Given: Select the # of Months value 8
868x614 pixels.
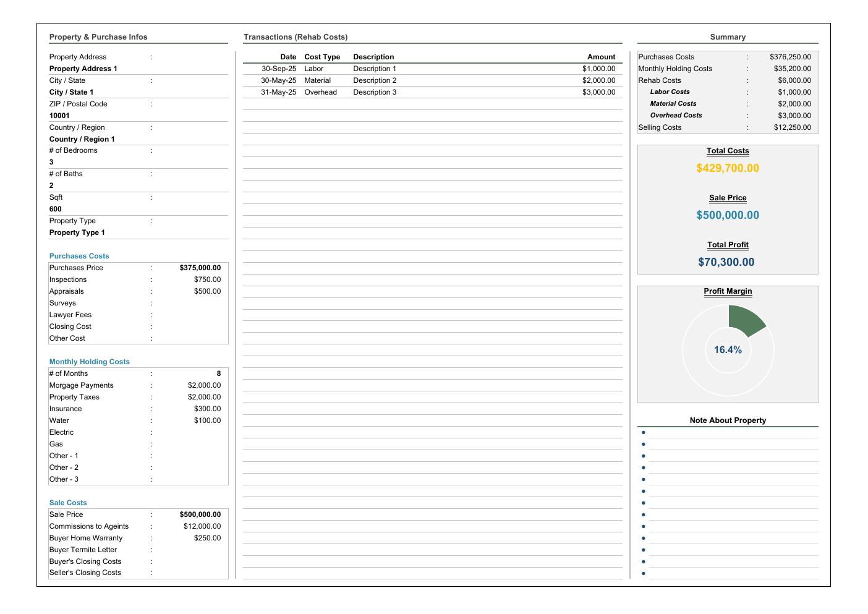Looking at the screenshot, I should pos(218,373).
